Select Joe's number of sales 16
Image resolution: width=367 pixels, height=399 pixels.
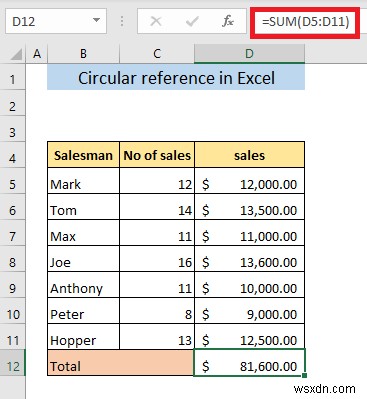click(157, 259)
